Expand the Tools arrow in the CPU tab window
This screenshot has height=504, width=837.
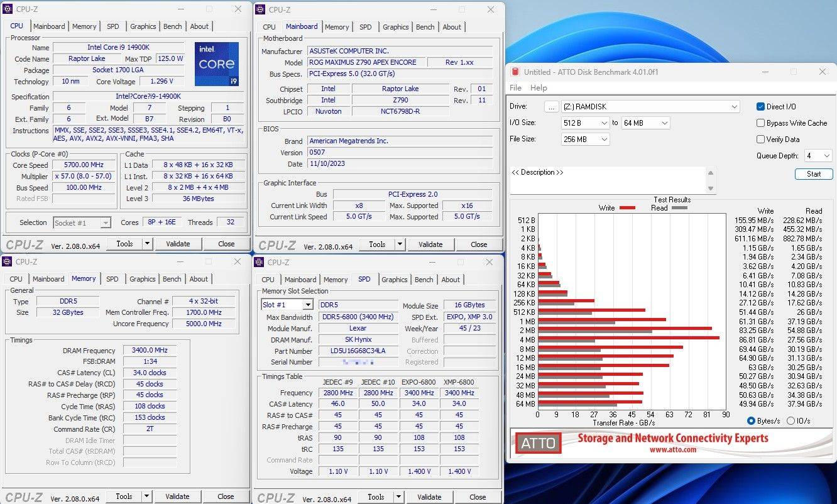[x=147, y=244]
